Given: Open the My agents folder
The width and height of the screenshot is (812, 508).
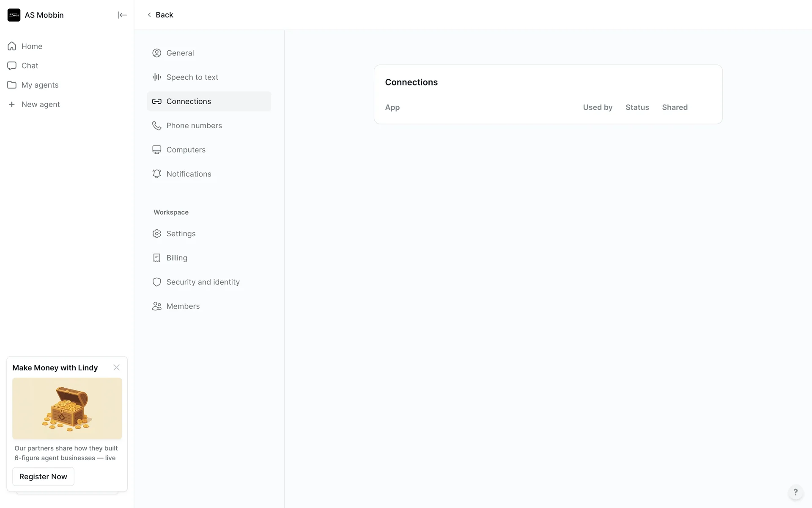Looking at the screenshot, I should pyautogui.click(x=40, y=85).
